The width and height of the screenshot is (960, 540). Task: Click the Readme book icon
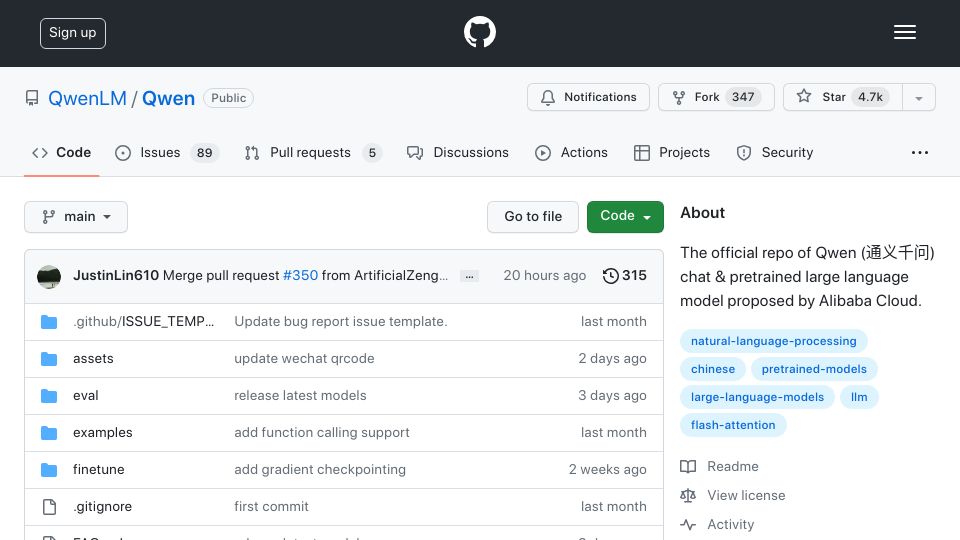(x=688, y=467)
